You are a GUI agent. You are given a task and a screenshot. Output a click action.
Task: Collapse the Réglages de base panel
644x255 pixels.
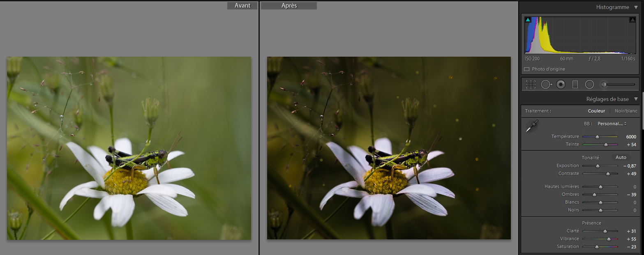pos(636,99)
